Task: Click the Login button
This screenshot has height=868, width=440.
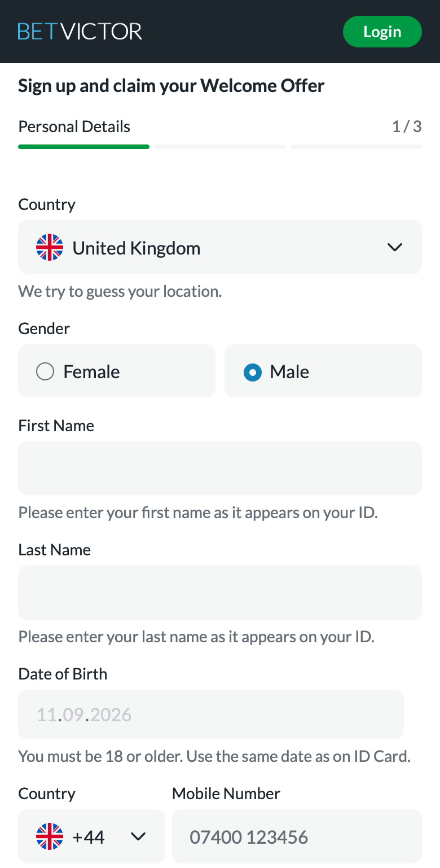Action: coord(382,32)
